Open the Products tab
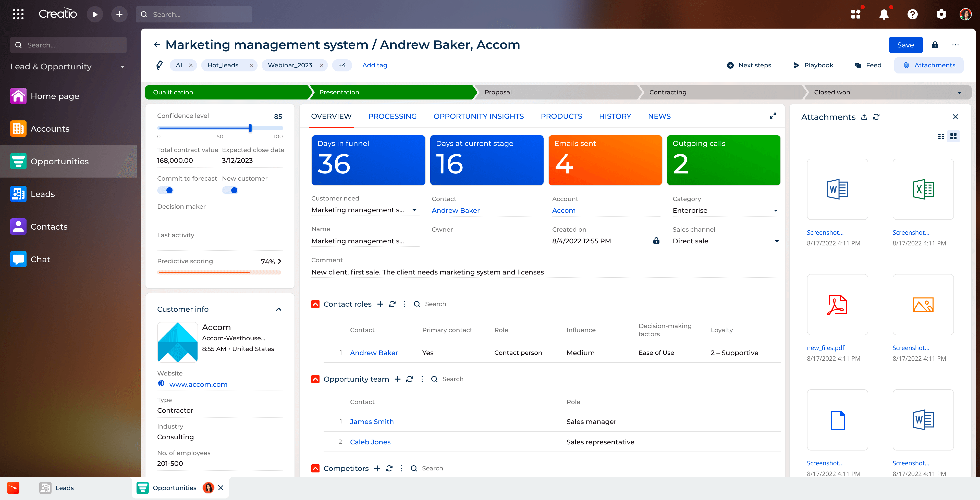This screenshot has width=980, height=500. point(561,116)
